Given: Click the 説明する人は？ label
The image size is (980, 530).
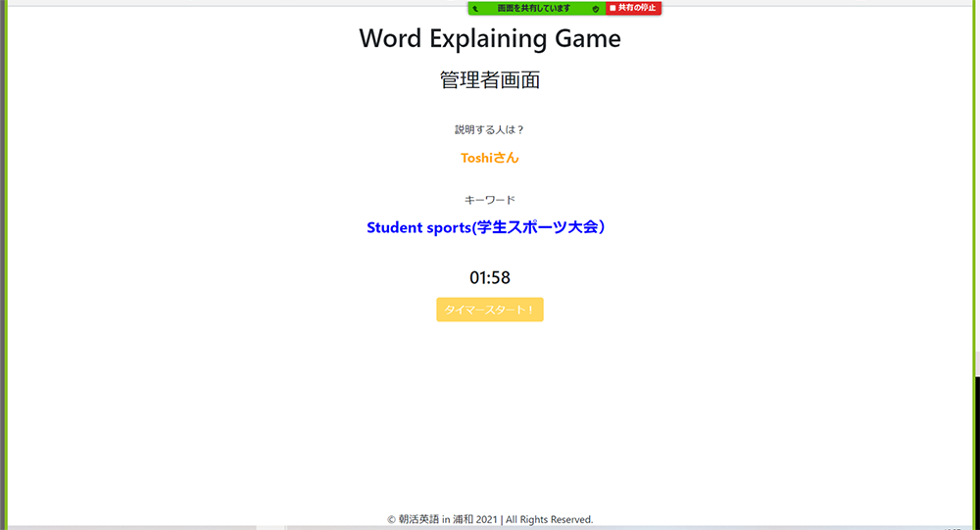Looking at the screenshot, I should point(490,129).
